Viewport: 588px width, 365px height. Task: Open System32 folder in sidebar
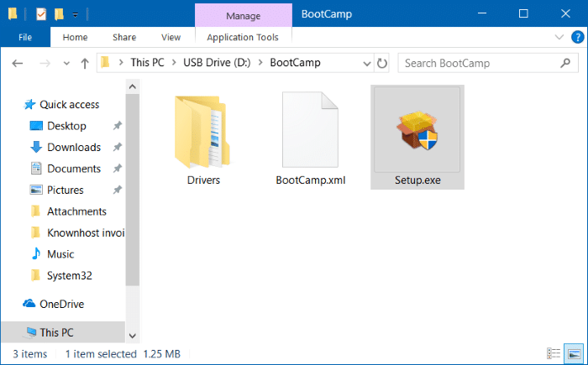(70, 275)
